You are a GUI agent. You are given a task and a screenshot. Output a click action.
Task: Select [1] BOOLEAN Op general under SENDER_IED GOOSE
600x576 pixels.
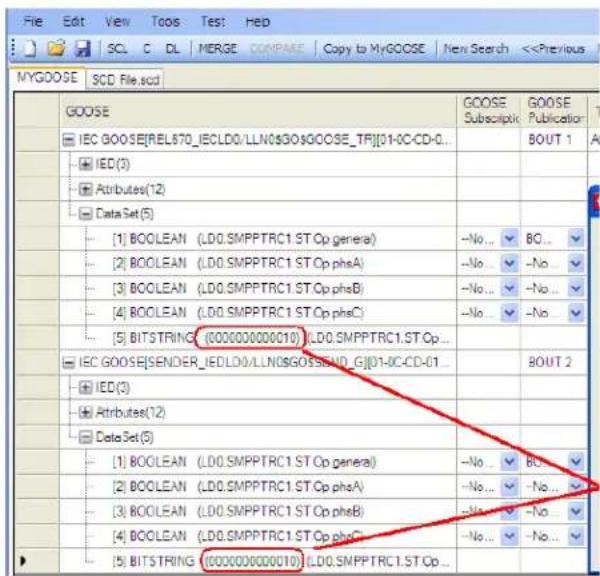[244, 462]
